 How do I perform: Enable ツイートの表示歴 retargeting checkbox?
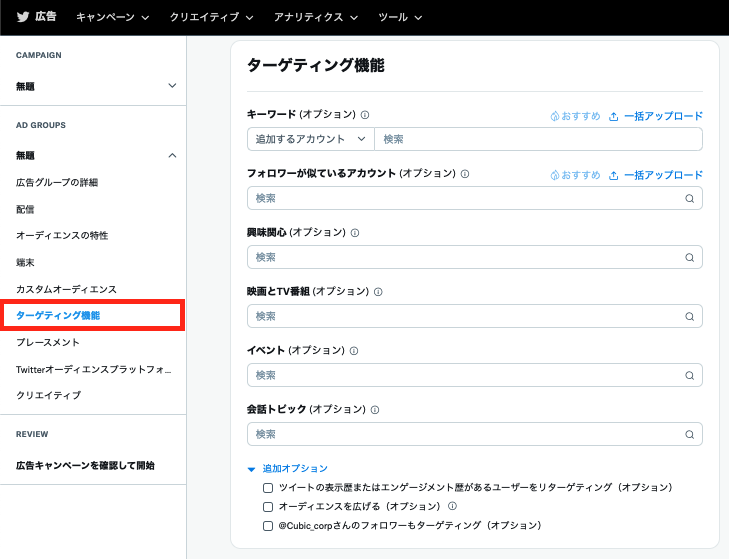pyautogui.click(x=267, y=487)
